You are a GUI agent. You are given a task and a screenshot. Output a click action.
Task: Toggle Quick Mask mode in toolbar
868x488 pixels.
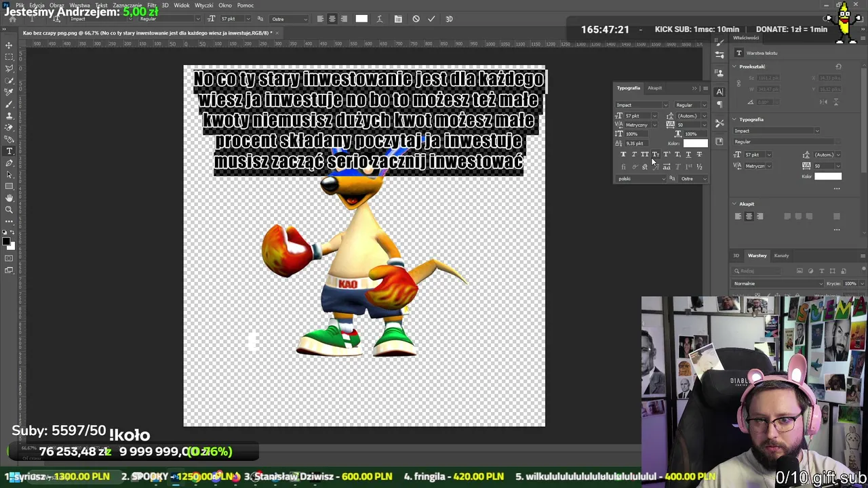coord(9,258)
